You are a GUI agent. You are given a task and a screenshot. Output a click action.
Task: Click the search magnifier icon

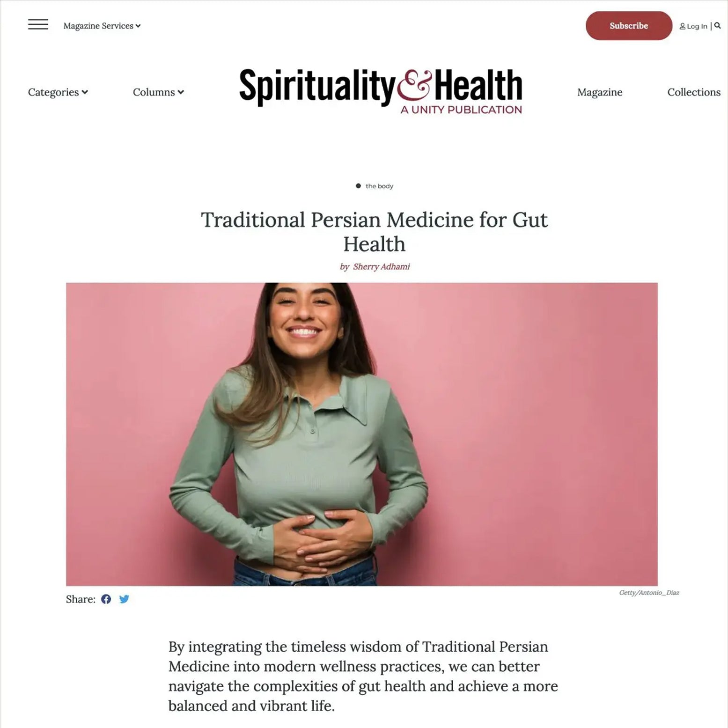coord(717,26)
